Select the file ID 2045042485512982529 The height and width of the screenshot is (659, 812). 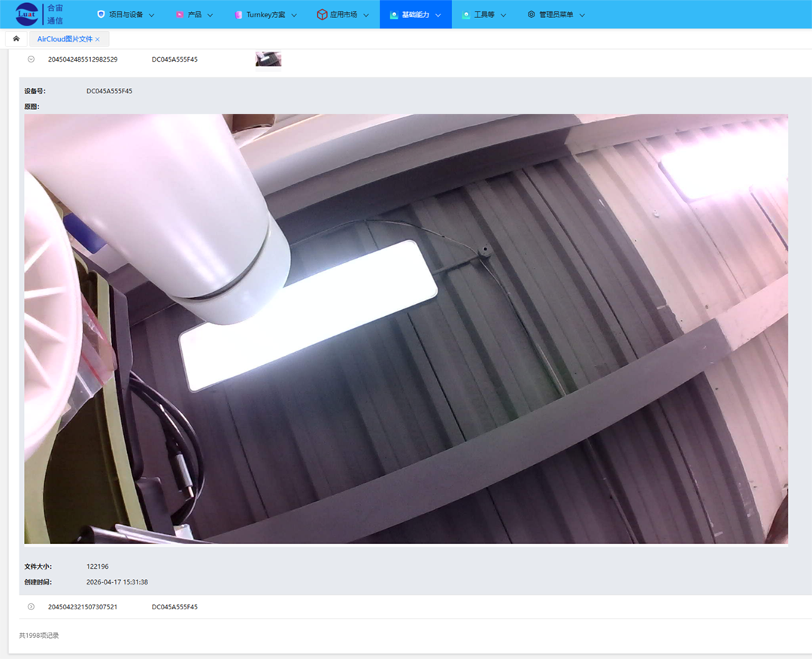coord(83,59)
